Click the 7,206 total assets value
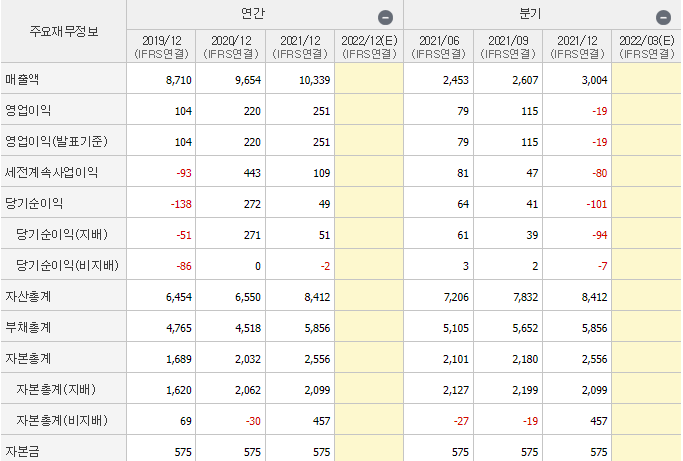The width and height of the screenshot is (683, 461). tap(456, 297)
